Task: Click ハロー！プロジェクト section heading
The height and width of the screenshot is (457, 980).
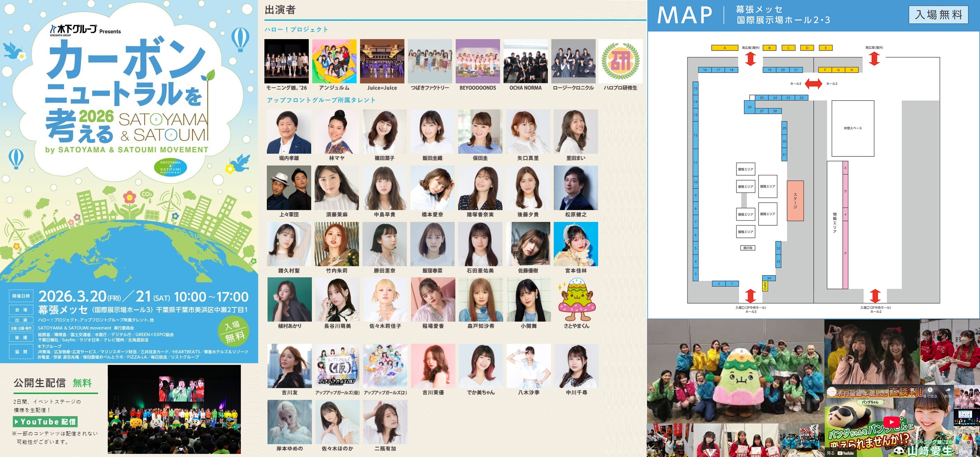Action: (x=296, y=29)
